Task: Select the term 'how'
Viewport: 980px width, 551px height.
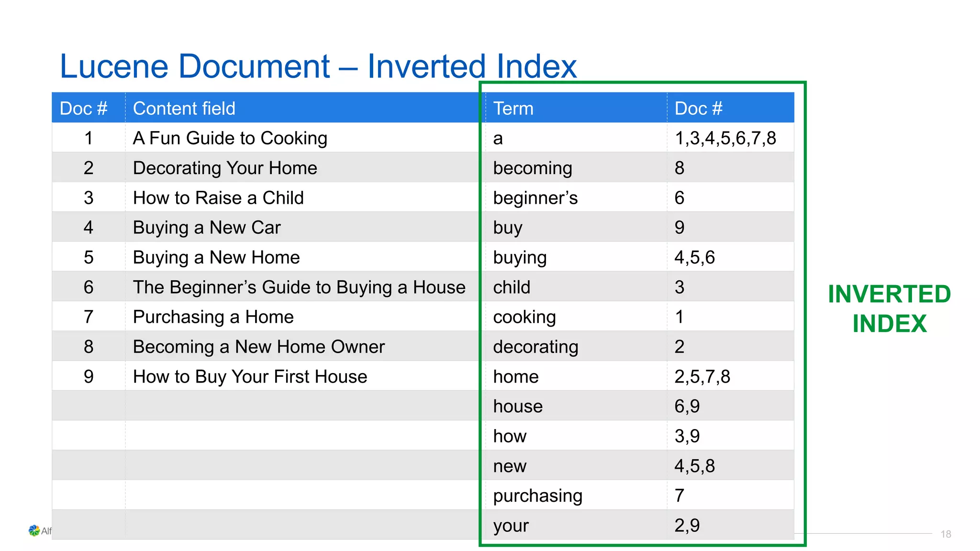Action: [x=510, y=436]
